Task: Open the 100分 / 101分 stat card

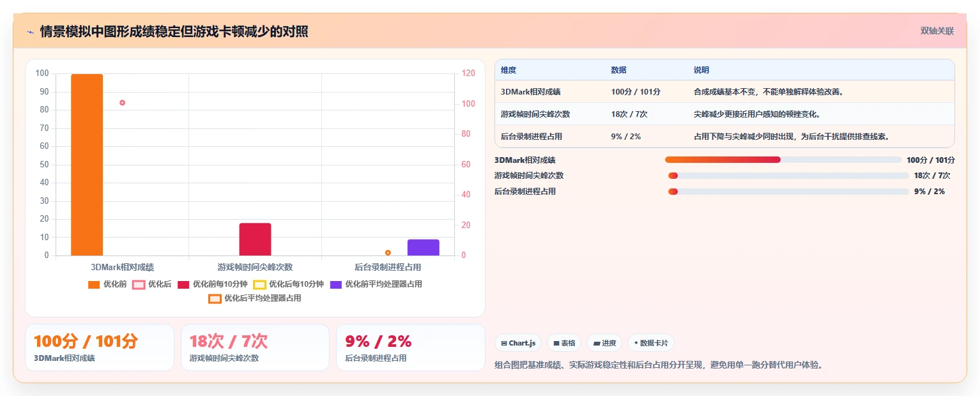Action: [100, 347]
